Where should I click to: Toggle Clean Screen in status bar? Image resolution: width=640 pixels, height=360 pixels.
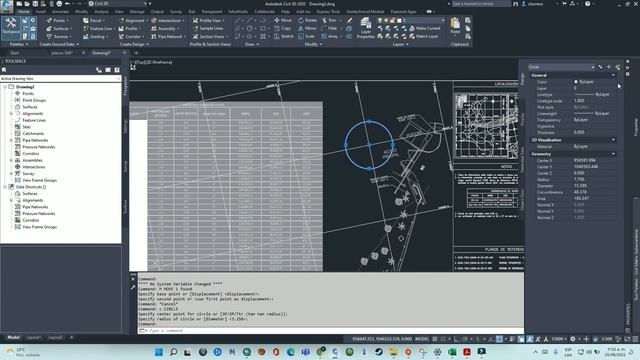(627, 339)
